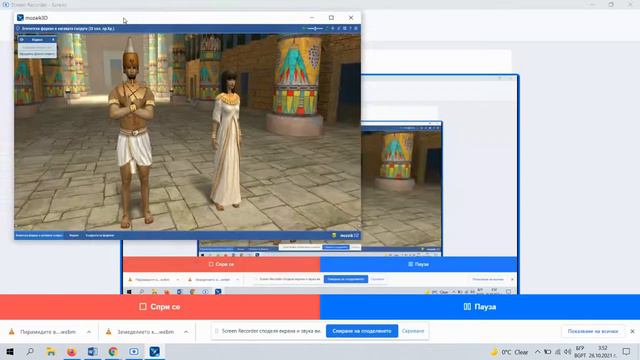Click the battery tray icon

tap(548, 352)
